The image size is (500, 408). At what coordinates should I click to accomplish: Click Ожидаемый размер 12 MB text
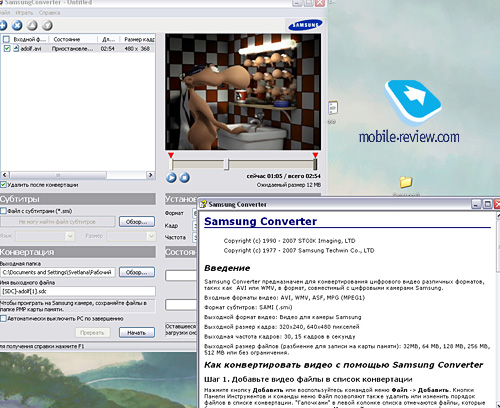click(289, 185)
